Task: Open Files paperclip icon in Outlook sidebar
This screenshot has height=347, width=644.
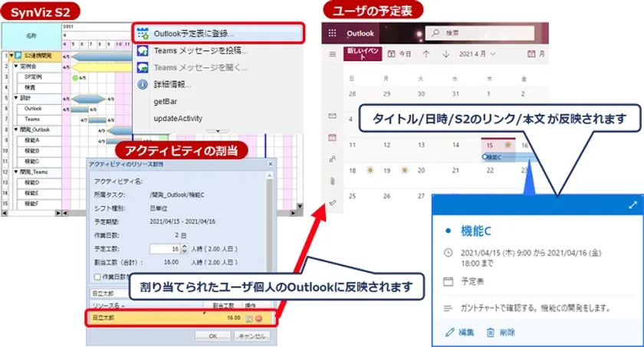Action: click(x=333, y=181)
